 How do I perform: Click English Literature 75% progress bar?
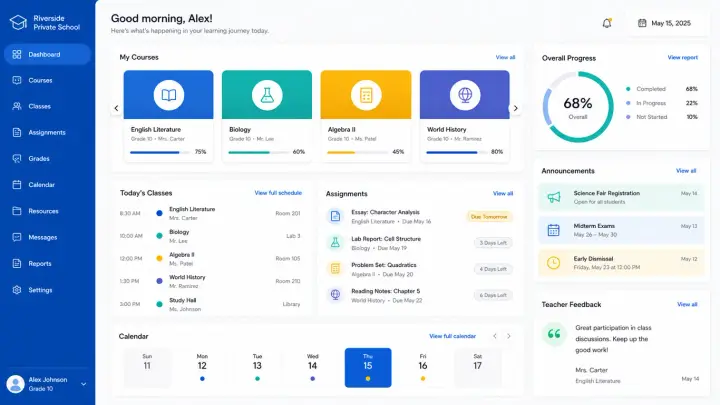160,152
